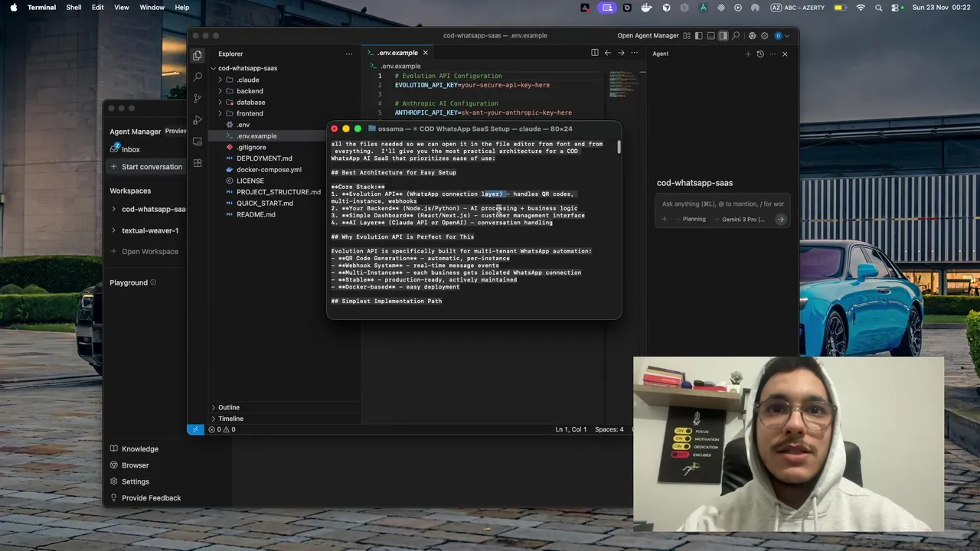Click the remote indicator in status bar

(x=195, y=429)
